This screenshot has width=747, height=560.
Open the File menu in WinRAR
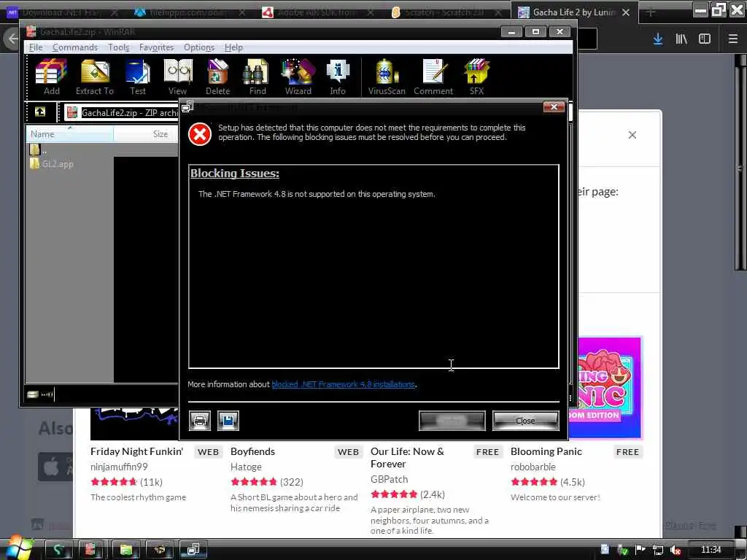coord(36,47)
